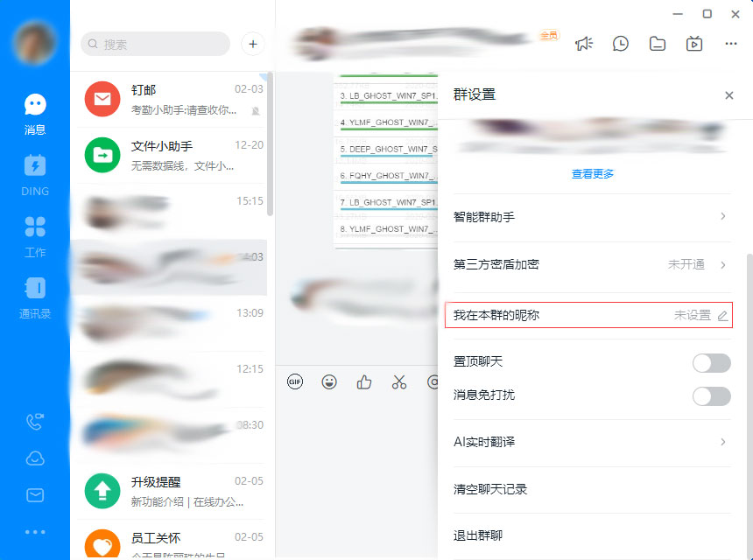This screenshot has width=753, height=560.
Task: Open the group files folder icon
Action: pos(658,43)
